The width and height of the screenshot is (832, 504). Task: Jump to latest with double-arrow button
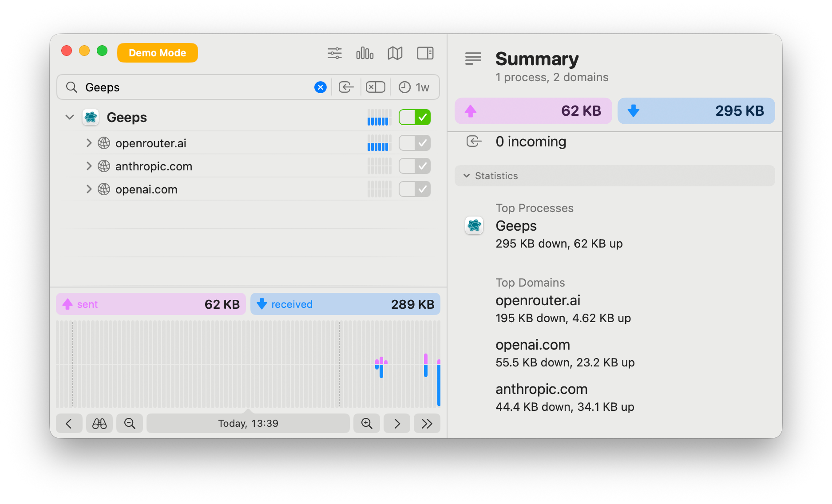click(427, 424)
